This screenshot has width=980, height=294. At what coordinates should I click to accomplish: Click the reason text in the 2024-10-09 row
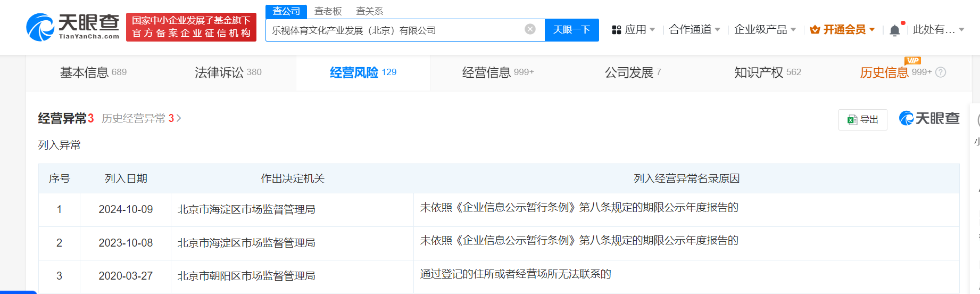pos(579,207)
